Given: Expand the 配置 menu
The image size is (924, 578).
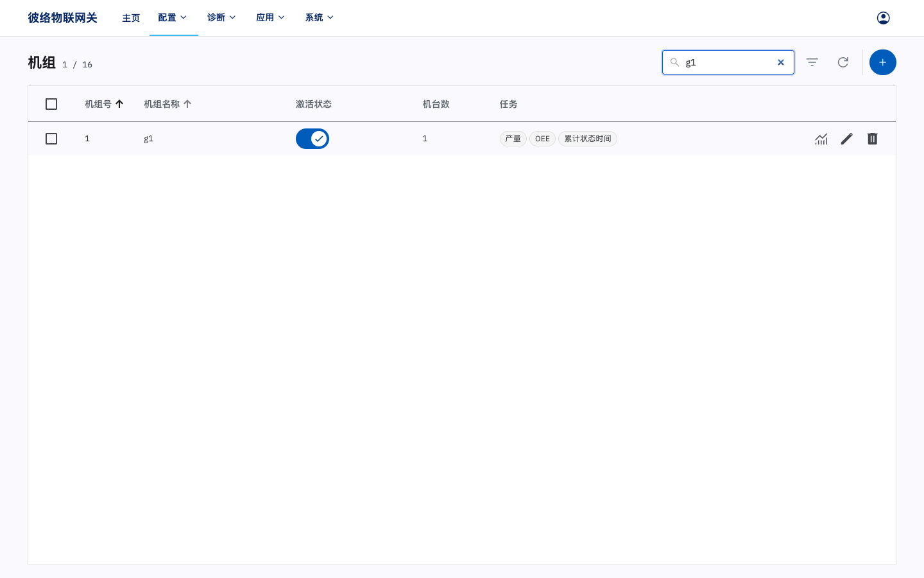Looking at the screenshot, I should (x=173, y=18).
